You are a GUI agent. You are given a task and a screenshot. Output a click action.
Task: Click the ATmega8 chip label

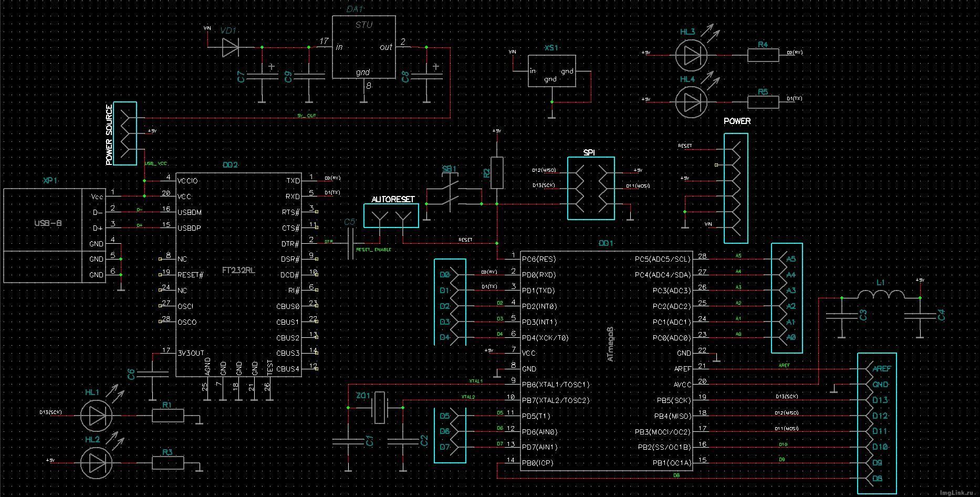610,344
